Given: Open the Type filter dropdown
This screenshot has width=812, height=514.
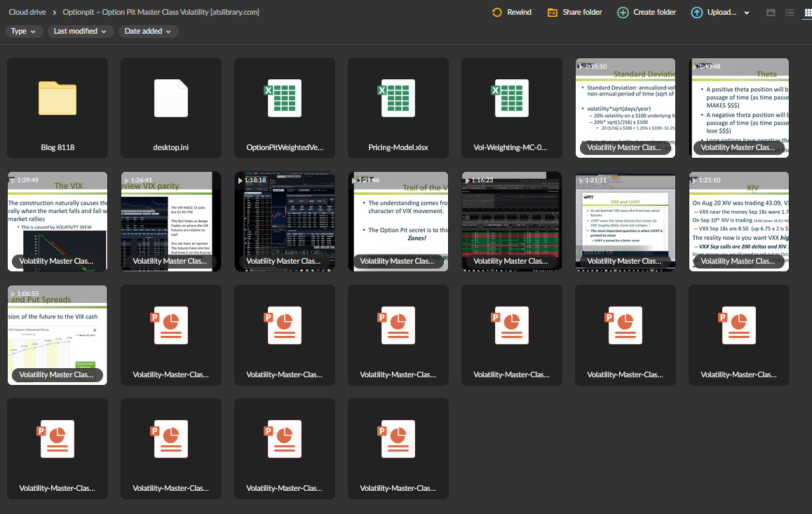Looking at the screenshot, I should (x=24, y=32).
